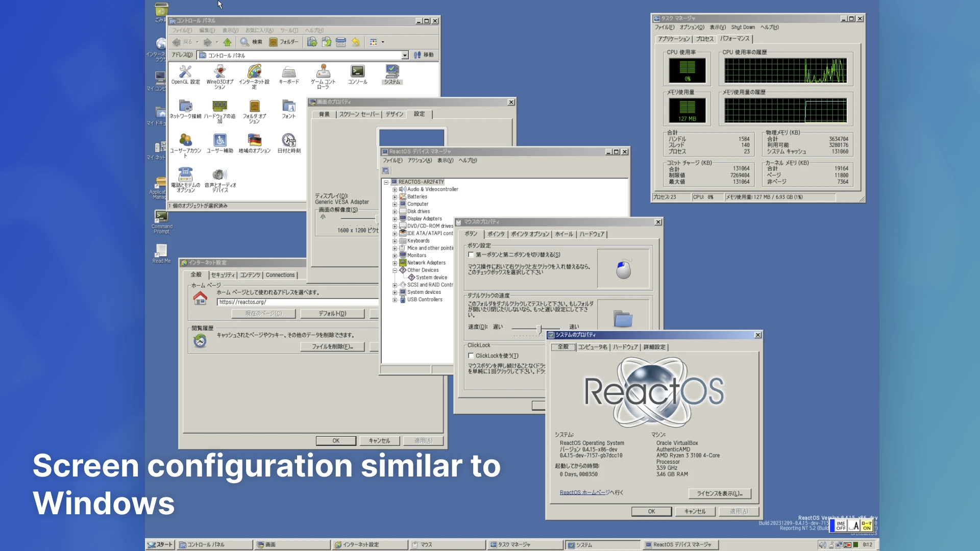Open the Shut Down menu in Task Manager
Image resolution: width=980 pixels, height=551 pixels.
click(x=743, y=28)
